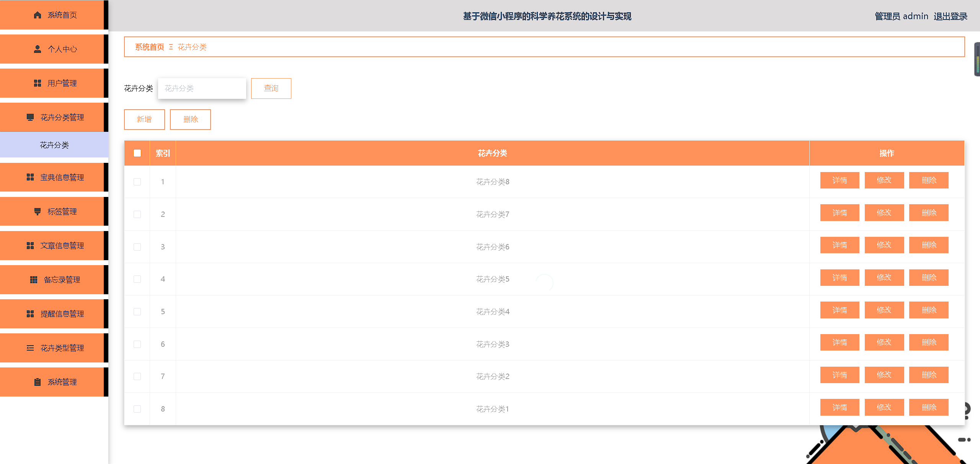Click the grid icon beside 备忘录管理
980x464 pixels.
34,280
